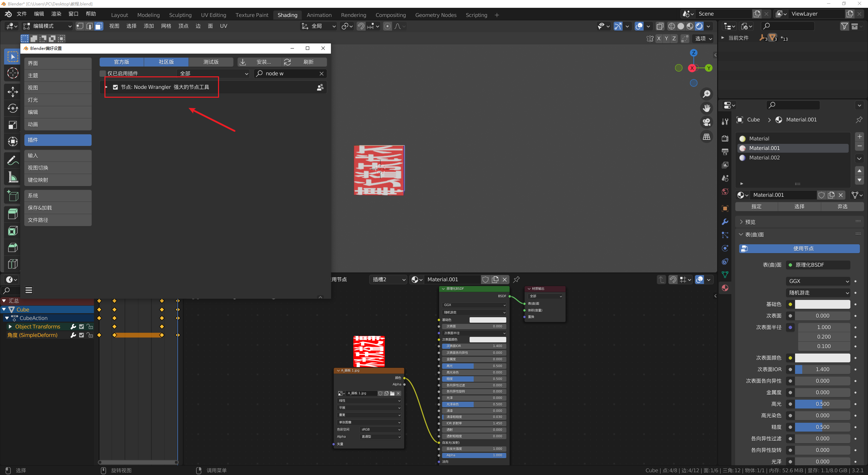The image size is (868, 475).
Task: Toggle the Object Transforms channel checkbox
Action: [x=81, y=326]
